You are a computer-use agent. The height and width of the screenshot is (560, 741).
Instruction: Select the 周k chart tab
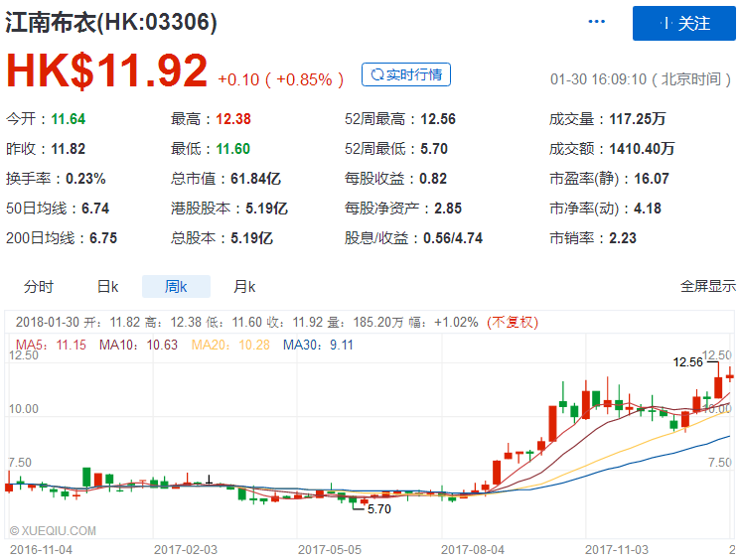coord(176,286)
